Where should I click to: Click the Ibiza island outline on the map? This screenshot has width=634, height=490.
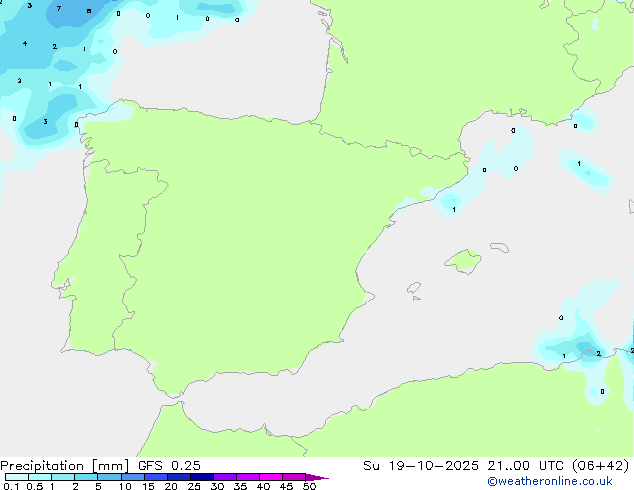pos(414,288)
